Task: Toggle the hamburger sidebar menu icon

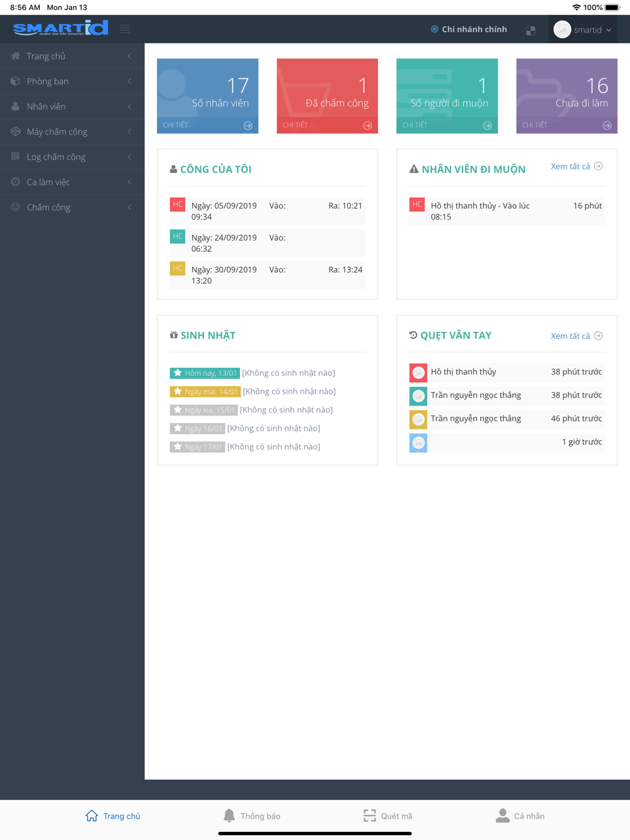Action: pyautogui.click(x=125, y=29)
